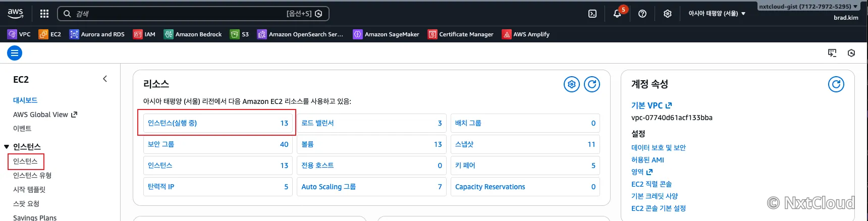Open Capacity Reservations resource tile
The width and height of the screenshot is (868, 221).
coord(525,187)
